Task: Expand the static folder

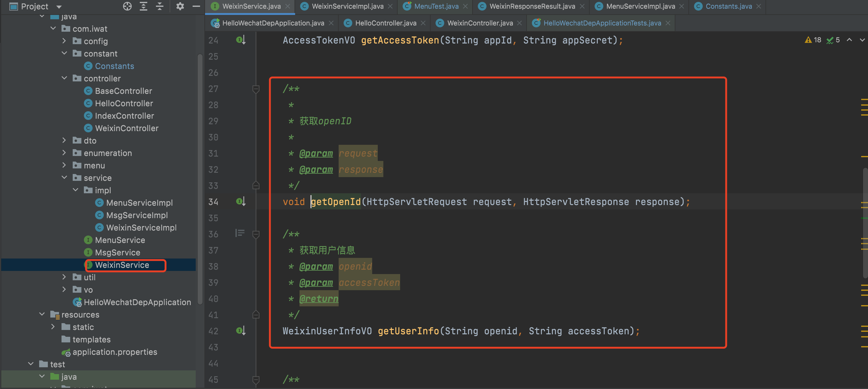Action: pos(53,327)
